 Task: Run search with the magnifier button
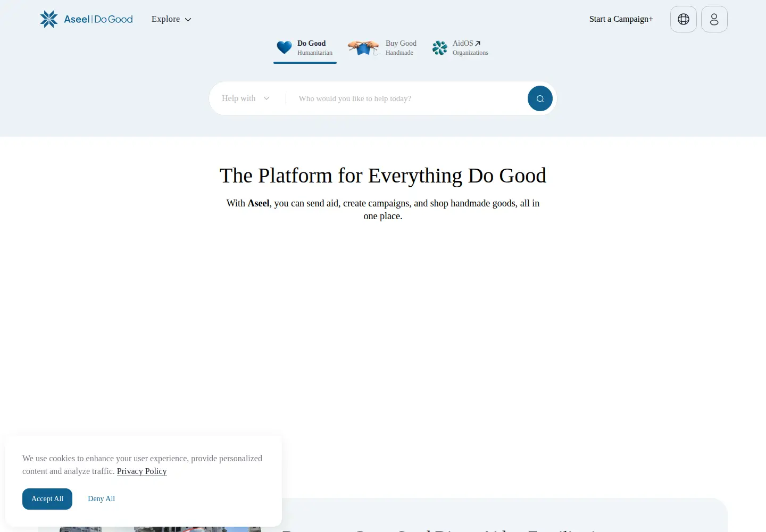(540, 98)
